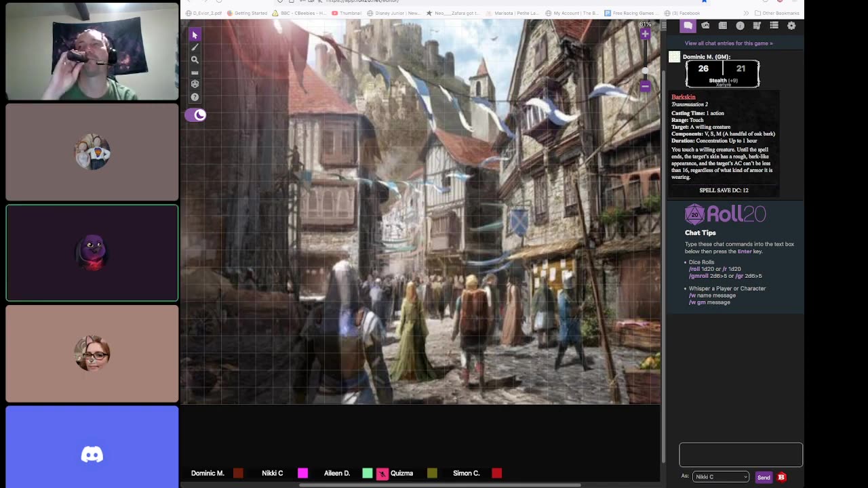This screenshot has width=868, height=488.
Task: Open the Compendium info tab
Action: click(x=740, y=26)
